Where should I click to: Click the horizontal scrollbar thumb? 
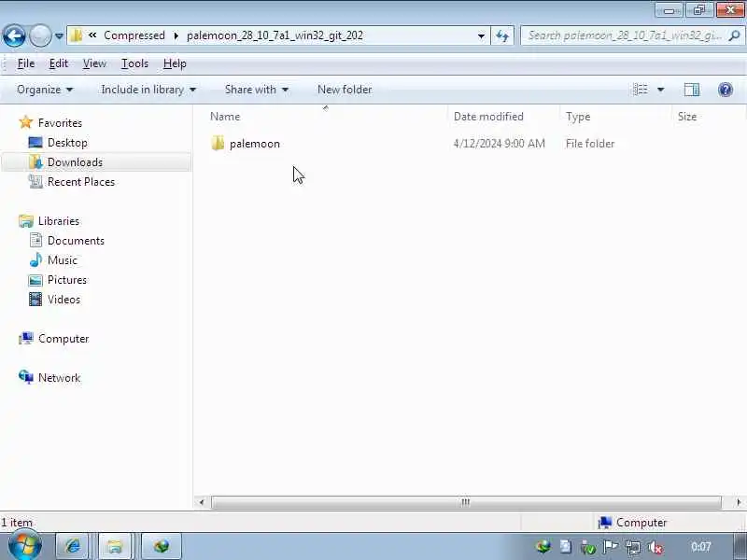point(466,502)
